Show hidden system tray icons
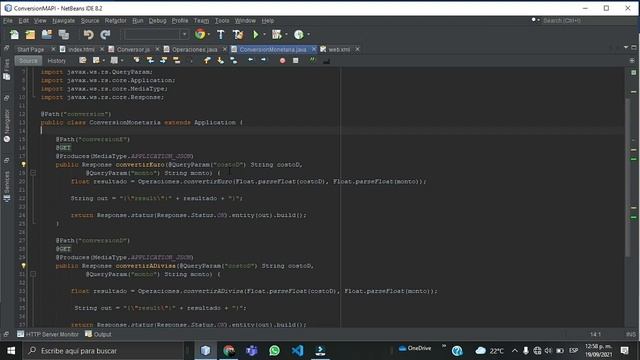Screen dimensions: 640x360 [x=515, y=351]
